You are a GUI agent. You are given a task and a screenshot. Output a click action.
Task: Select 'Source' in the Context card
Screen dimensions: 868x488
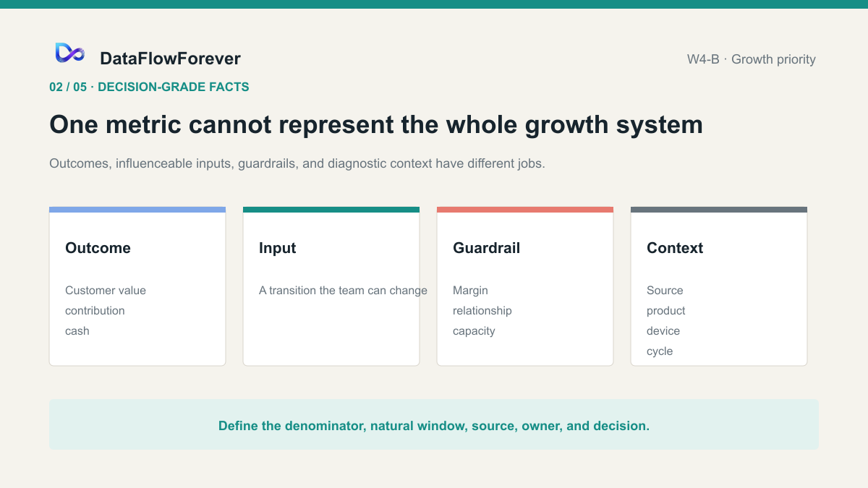click(665, 291)
